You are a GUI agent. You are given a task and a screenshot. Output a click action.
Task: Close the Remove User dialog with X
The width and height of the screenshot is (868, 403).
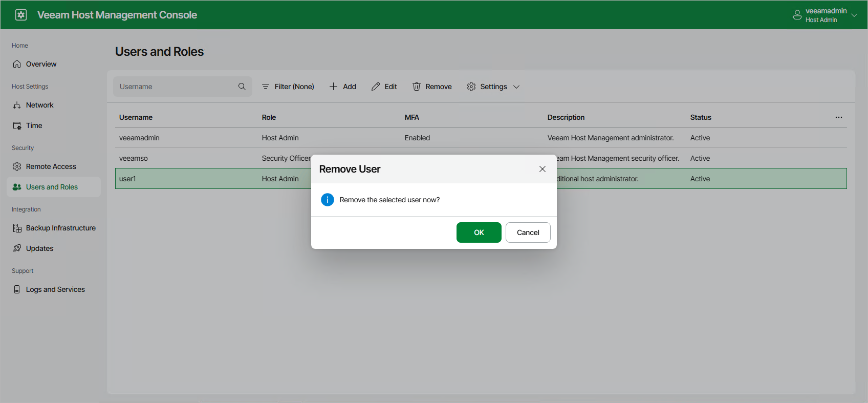[542, 169]
